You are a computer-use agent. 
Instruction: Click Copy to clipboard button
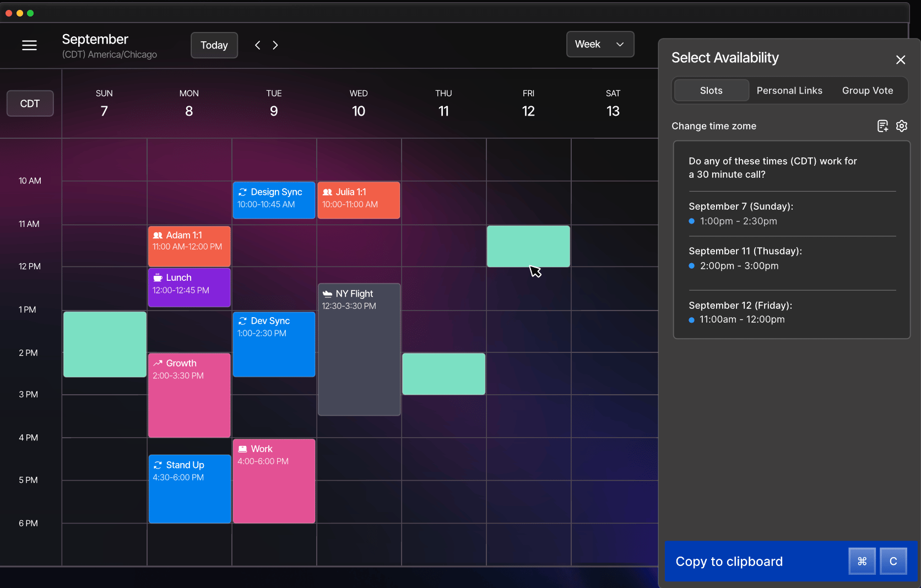791,561
